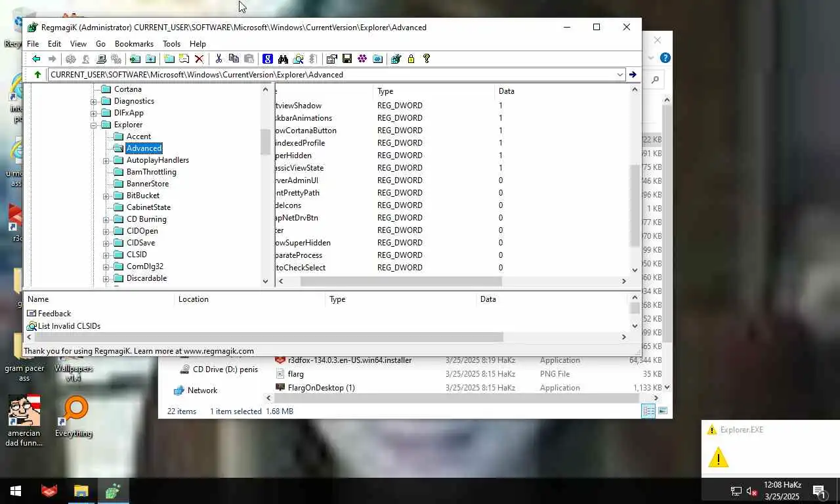Screen dimensions: 840x504
Task: Open help with yellow question mark icon
Action: (x=427, y=59)
